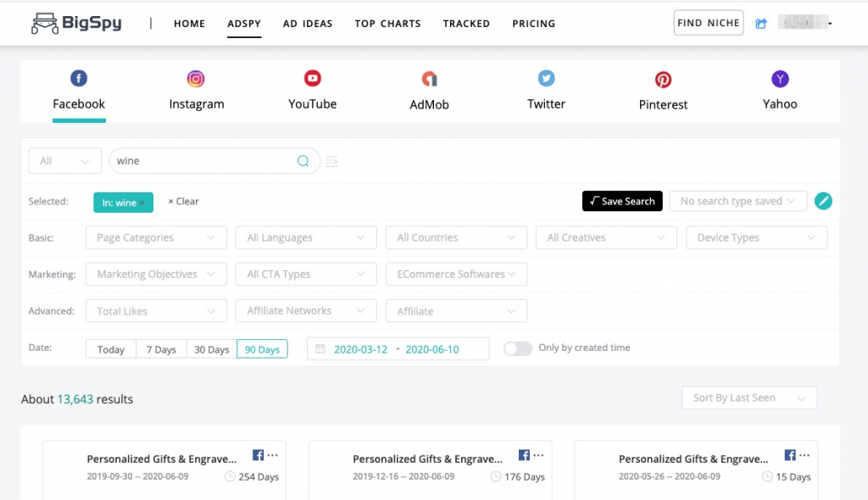Open the Personalized Gifts ad title dated 2019-12-16
This screenshot has width=868, height=500.
(x=427, y=458)
